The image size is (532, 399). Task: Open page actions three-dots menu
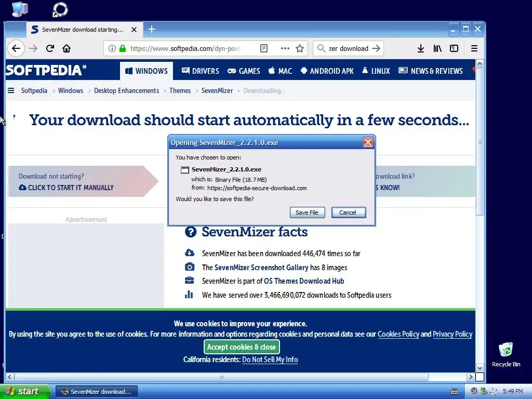point(285,48)
